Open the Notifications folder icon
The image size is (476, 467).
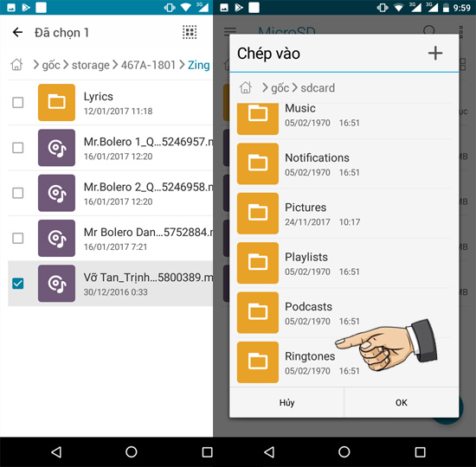pyautogui.click(x=258, y=163)
